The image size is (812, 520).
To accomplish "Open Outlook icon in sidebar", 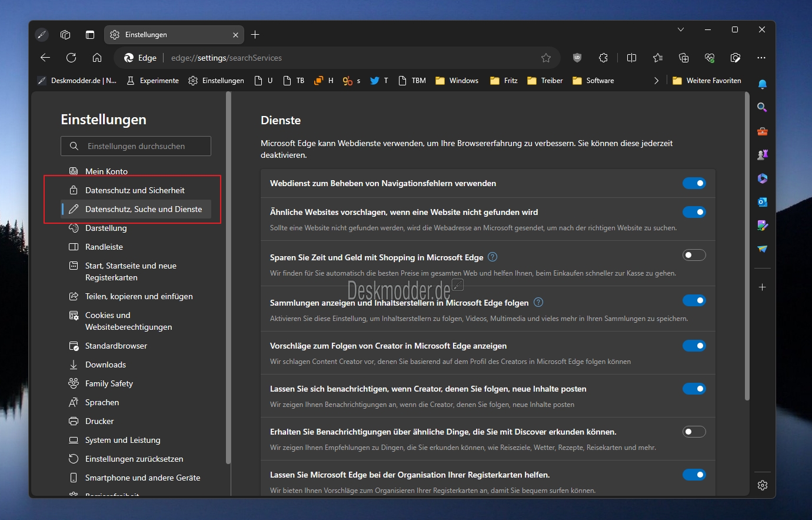I will [763, 202].
